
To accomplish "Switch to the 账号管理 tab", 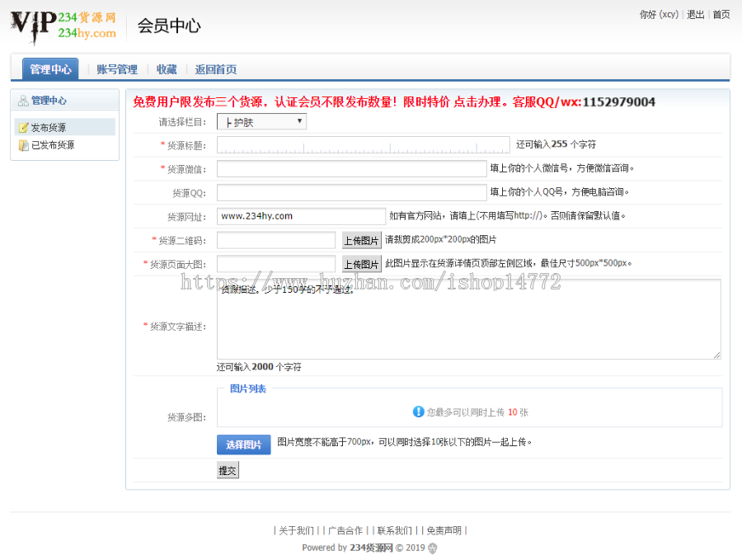I will click(x=115, y=69).
